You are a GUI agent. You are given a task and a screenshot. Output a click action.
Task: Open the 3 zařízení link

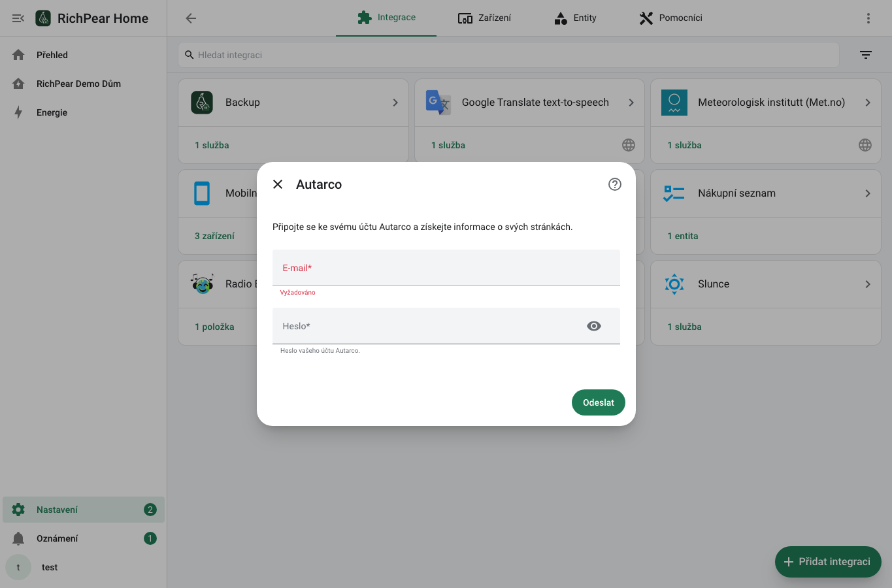coord(214,236)
